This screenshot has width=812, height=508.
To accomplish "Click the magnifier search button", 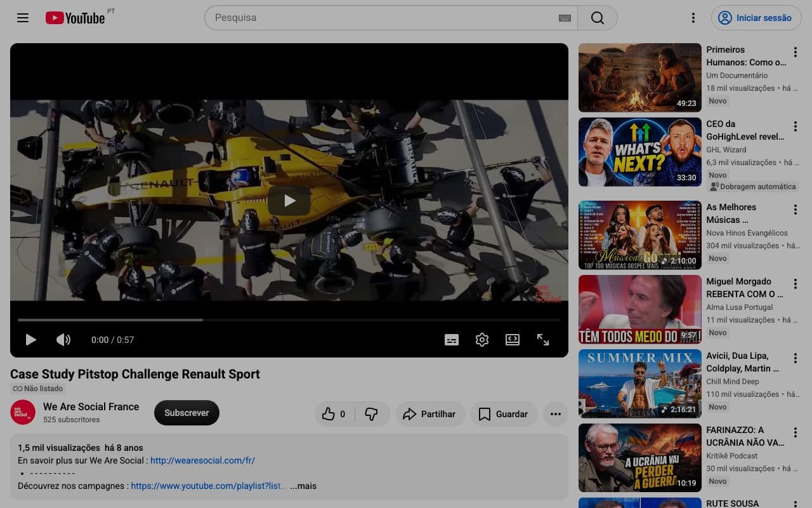I will click(598, 18).
